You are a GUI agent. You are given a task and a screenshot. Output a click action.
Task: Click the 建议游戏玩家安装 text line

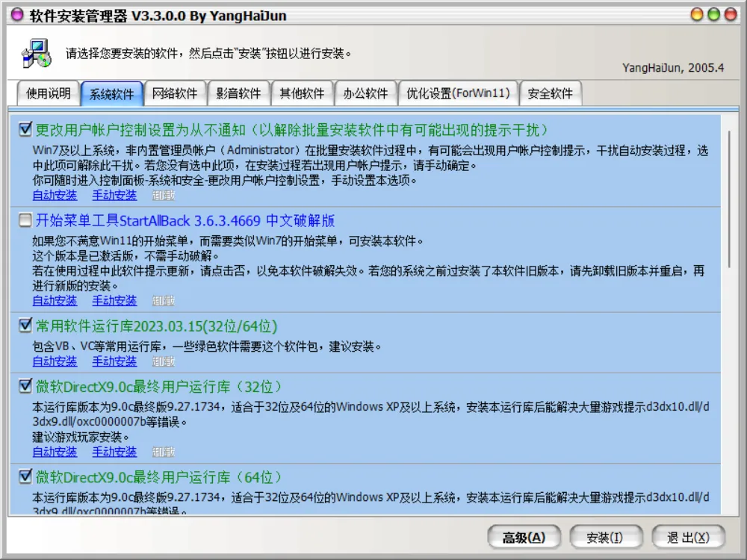point(81,437)
